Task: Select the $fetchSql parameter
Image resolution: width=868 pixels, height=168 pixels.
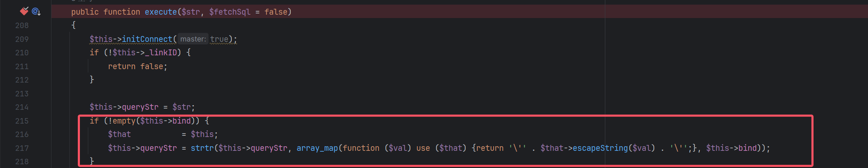Action: (230, 12)
